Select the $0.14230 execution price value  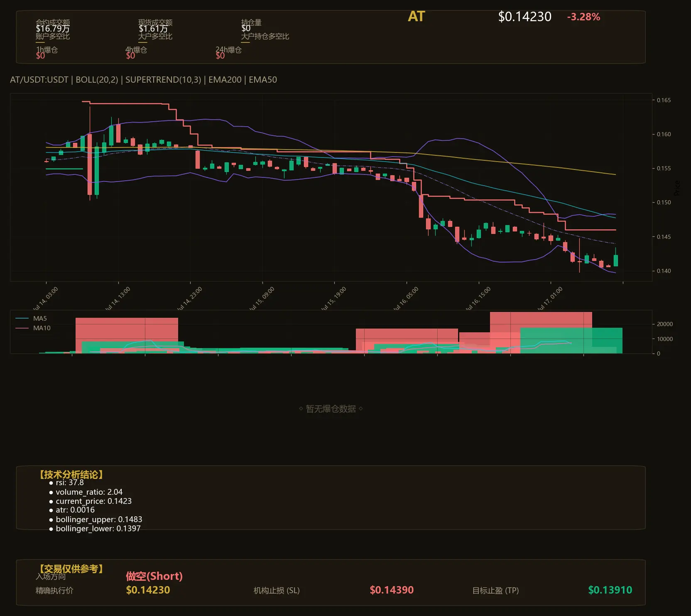pyautogui.click(x=148, y=590)
